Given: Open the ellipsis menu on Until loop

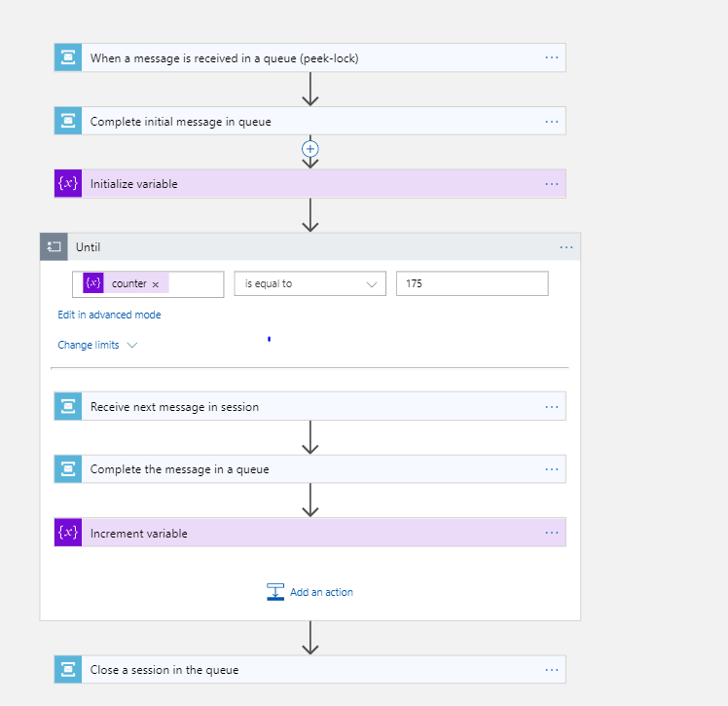Looking at the screenshot, I should pyautogui.click(x=566, y=247).
